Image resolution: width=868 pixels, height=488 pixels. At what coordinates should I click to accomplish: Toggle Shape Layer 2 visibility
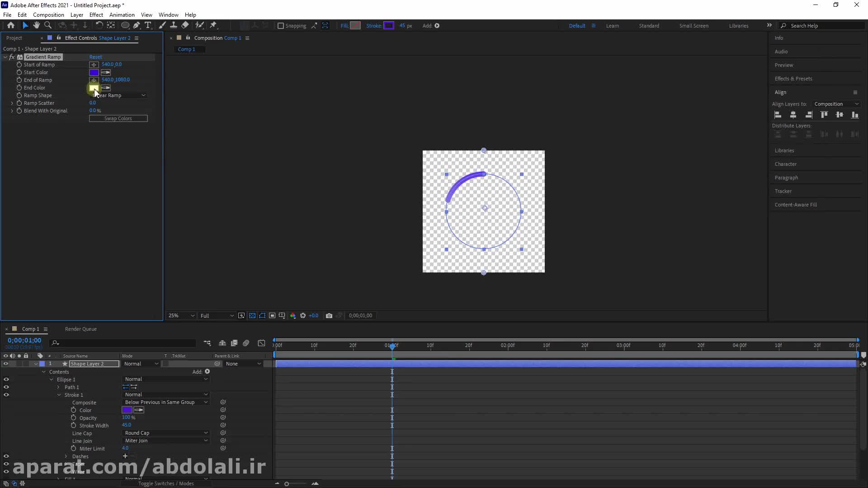(6, 364)
